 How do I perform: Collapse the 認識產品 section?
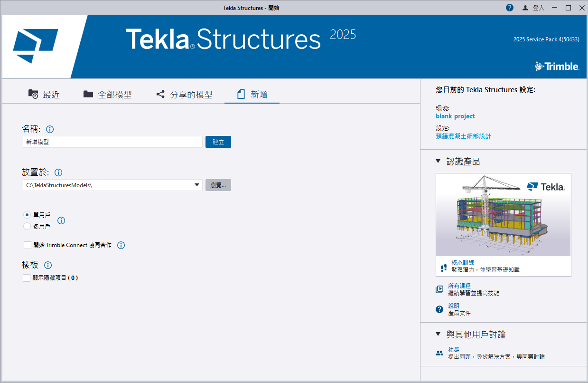coord(438,162)
